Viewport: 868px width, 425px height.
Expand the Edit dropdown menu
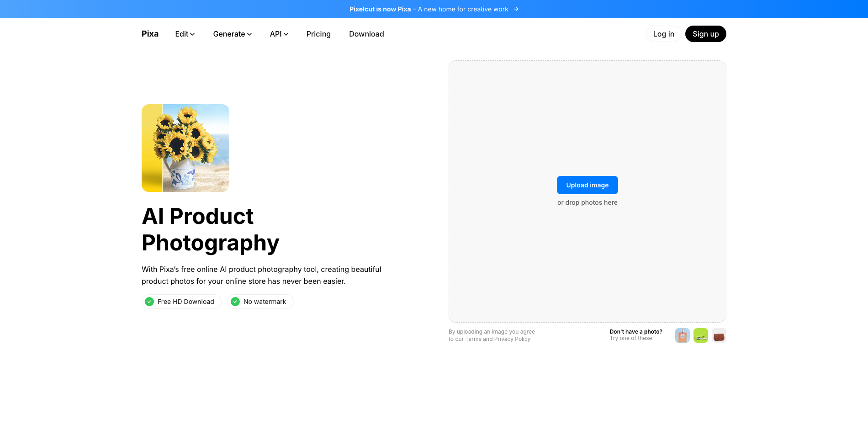click(185, 34)
